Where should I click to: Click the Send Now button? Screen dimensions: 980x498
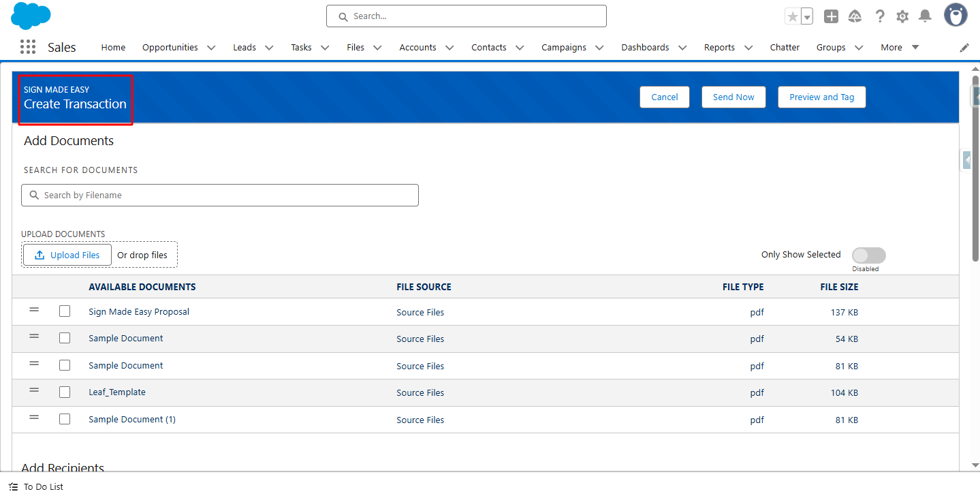tap(733, 97)
